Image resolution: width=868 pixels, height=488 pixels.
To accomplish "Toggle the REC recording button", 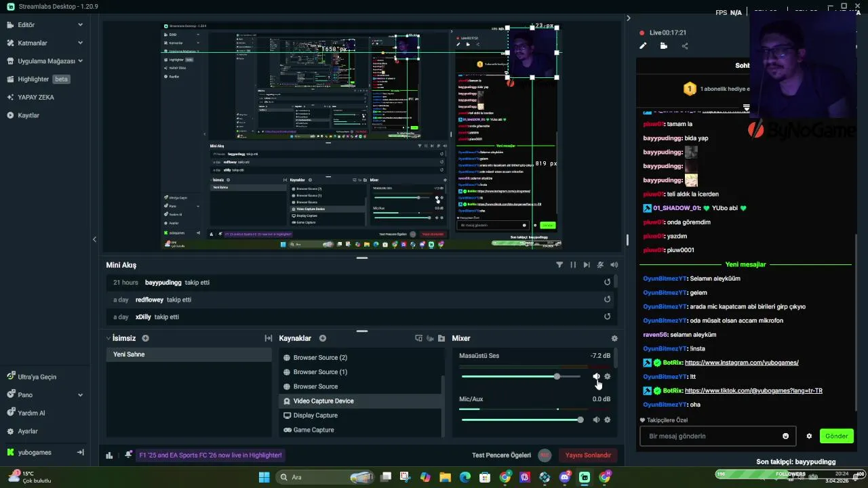I will pyautogui.click(x=544, y=455).
